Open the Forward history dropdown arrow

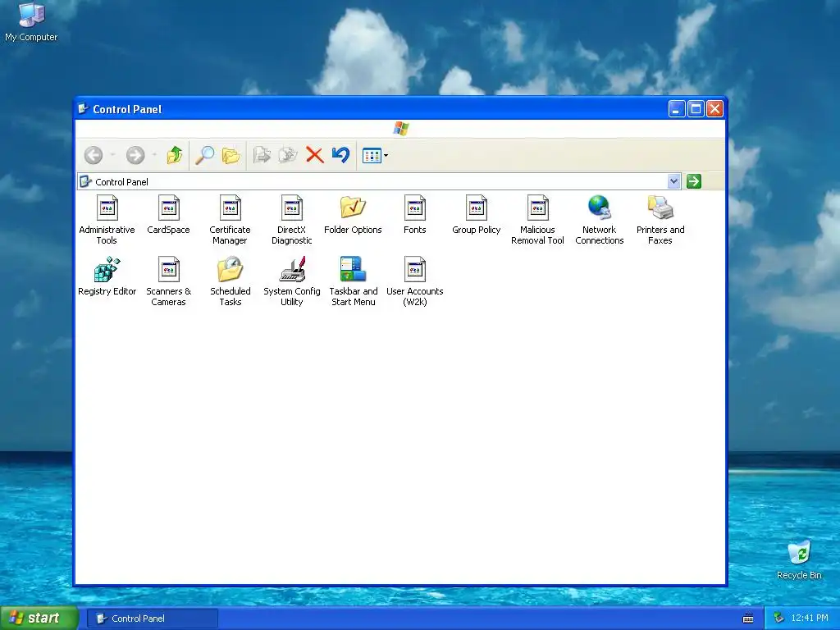(154, 155)
